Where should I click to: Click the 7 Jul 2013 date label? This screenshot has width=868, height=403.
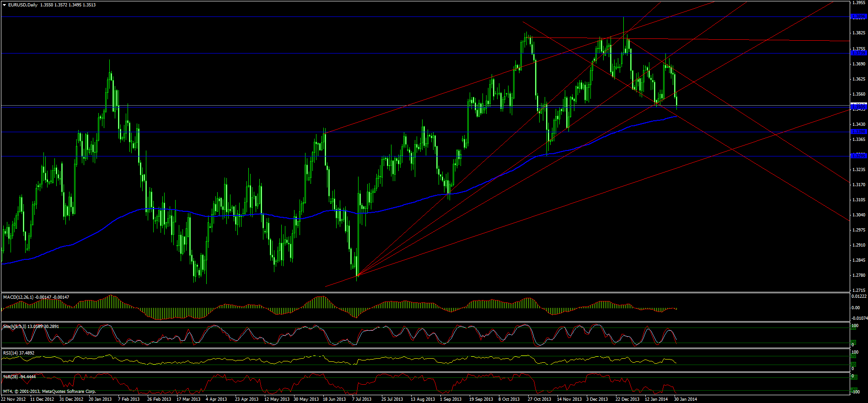coord(362,399)
